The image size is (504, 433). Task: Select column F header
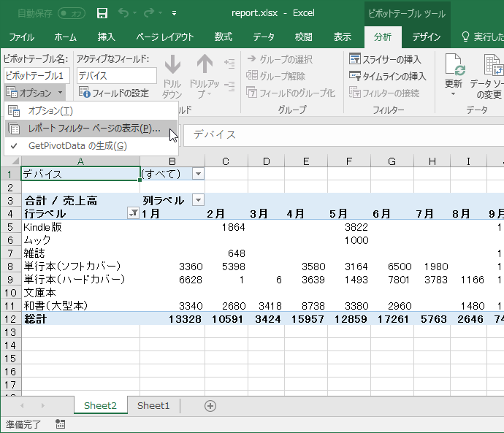348,161
